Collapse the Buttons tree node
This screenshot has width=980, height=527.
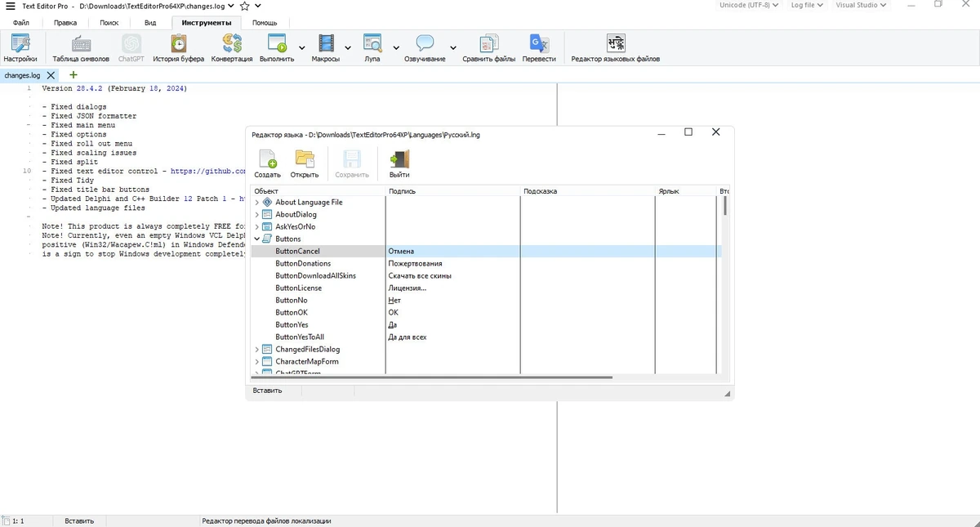pos(257,239)
